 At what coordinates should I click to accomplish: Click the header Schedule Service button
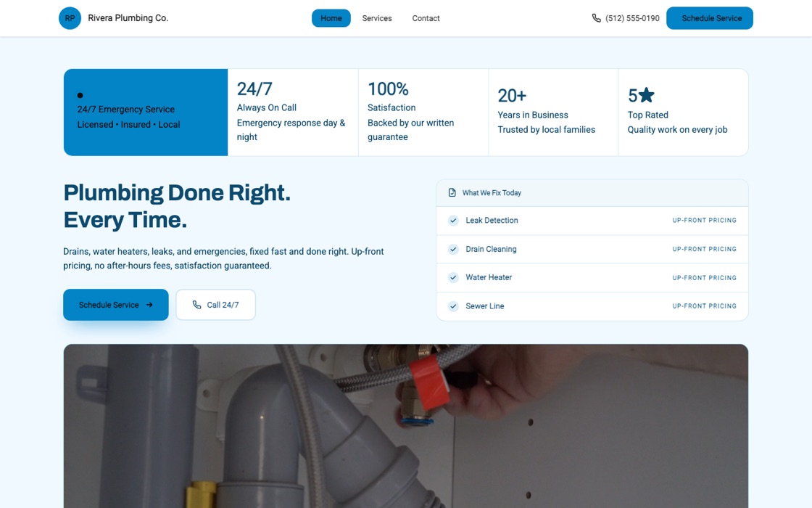pos(710,18)
